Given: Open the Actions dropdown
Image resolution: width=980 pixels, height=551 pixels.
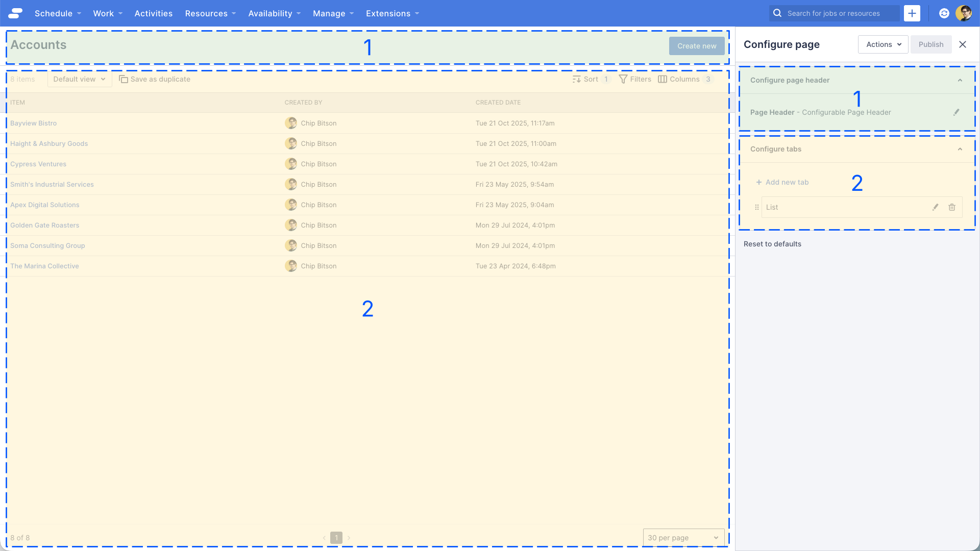Looking at the screenshot, I should (883, 44).
